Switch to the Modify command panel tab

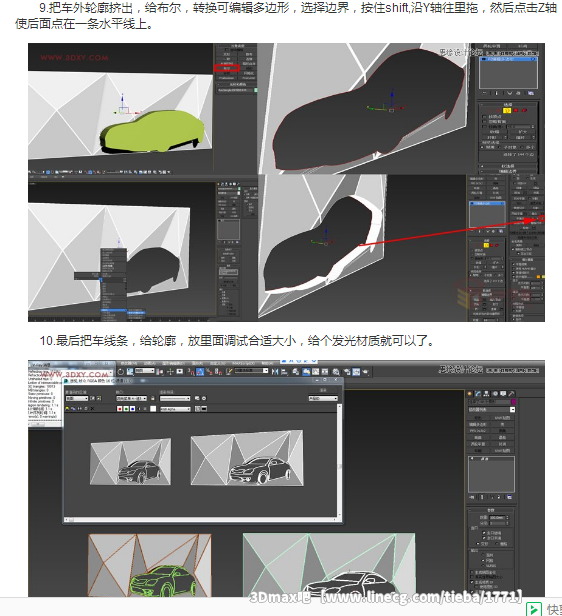[478, 394]
